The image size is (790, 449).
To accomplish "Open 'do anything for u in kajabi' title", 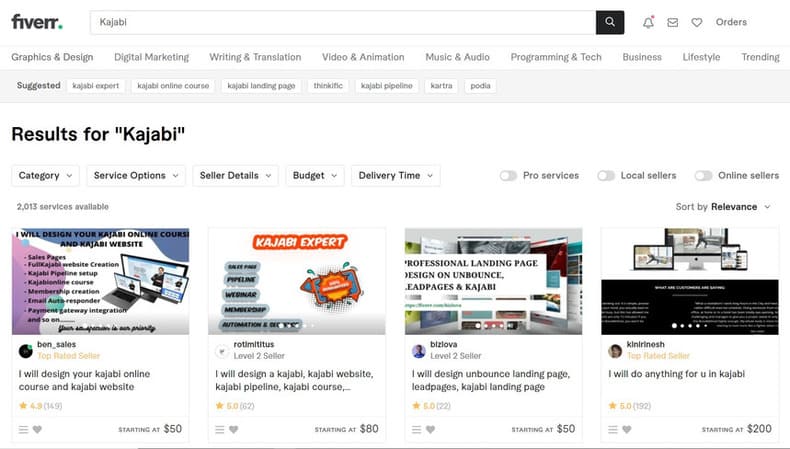I will [x=677, y=374].
